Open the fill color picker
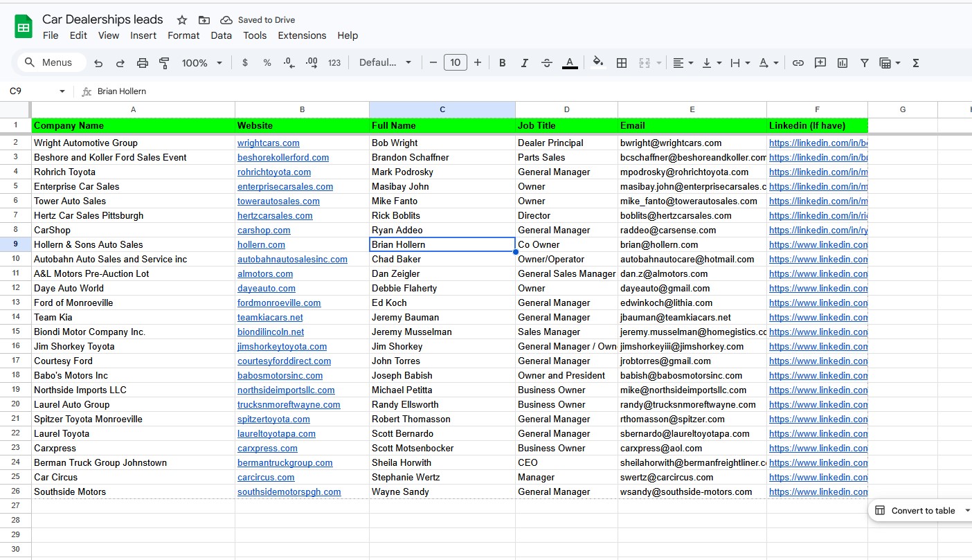972x560 pixels. tap(599, 63)
